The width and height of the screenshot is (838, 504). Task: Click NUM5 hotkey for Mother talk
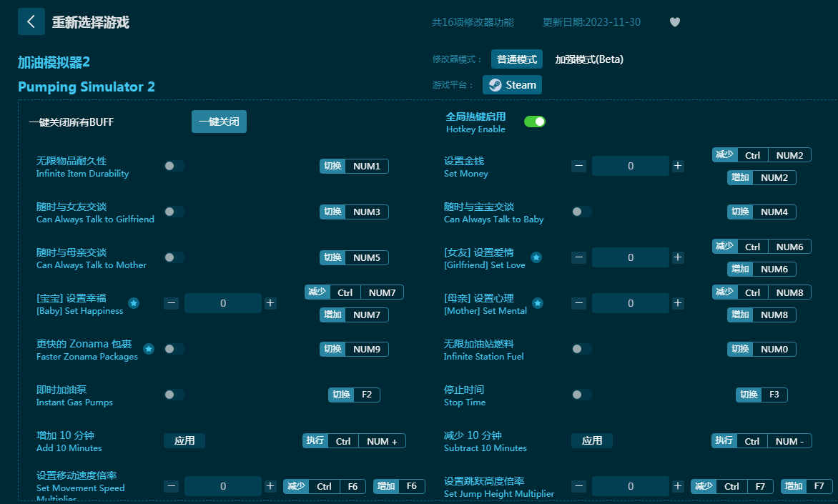[355, 257]
